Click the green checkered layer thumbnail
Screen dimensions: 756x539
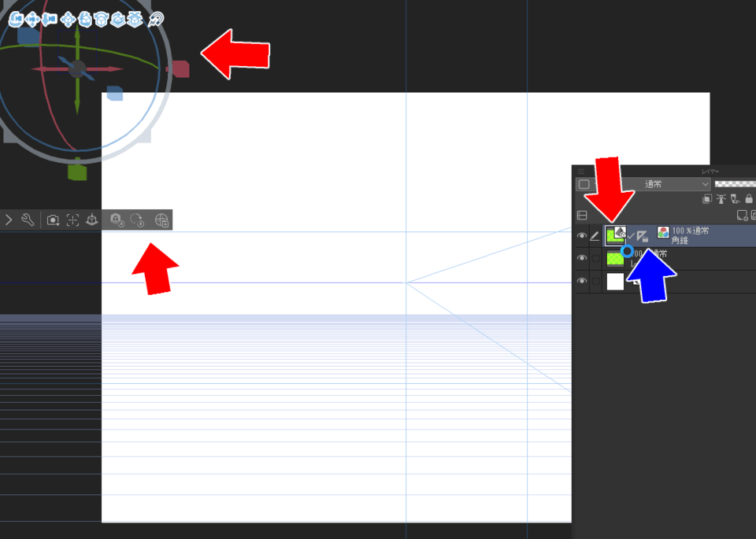click(x=615, y=259)
